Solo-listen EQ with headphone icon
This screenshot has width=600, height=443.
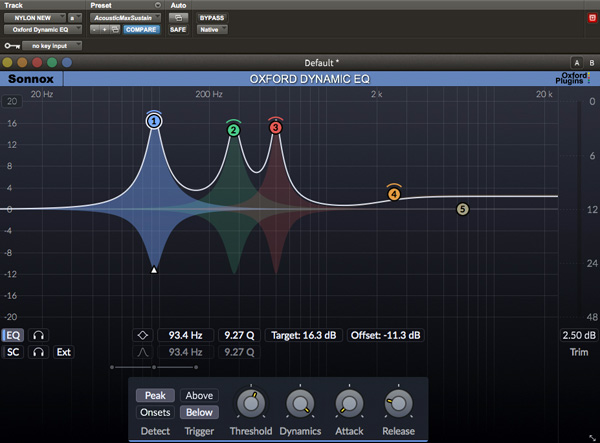click(x=38, y=336)
